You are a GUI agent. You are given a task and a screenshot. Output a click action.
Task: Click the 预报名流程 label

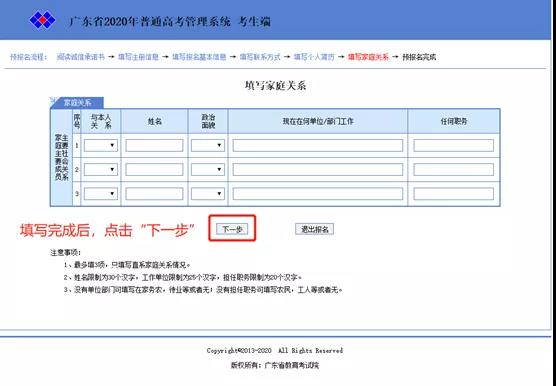(28, 57)
